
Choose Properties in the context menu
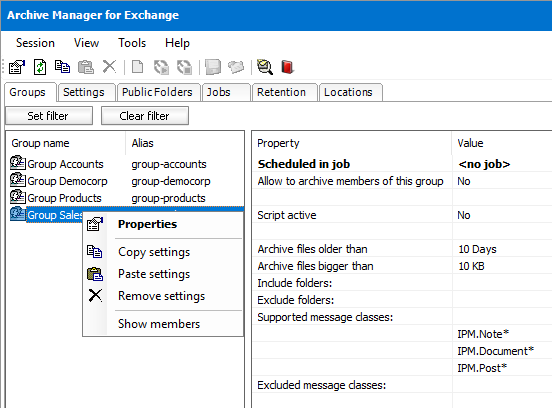pos(163,224)
